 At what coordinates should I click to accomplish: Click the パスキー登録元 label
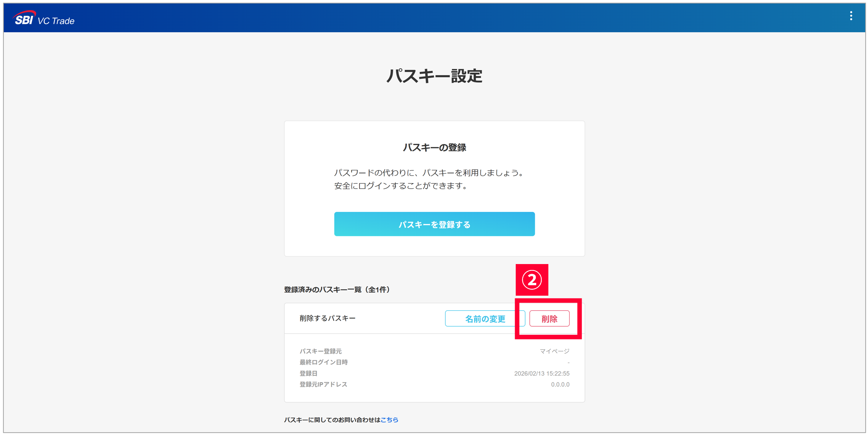point(320,351)
